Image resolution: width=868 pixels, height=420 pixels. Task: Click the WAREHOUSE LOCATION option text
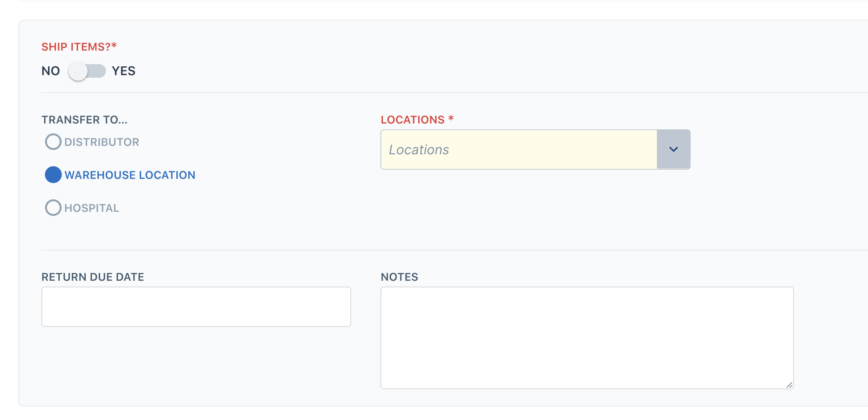pyautogui.click(x=130, y=175)
